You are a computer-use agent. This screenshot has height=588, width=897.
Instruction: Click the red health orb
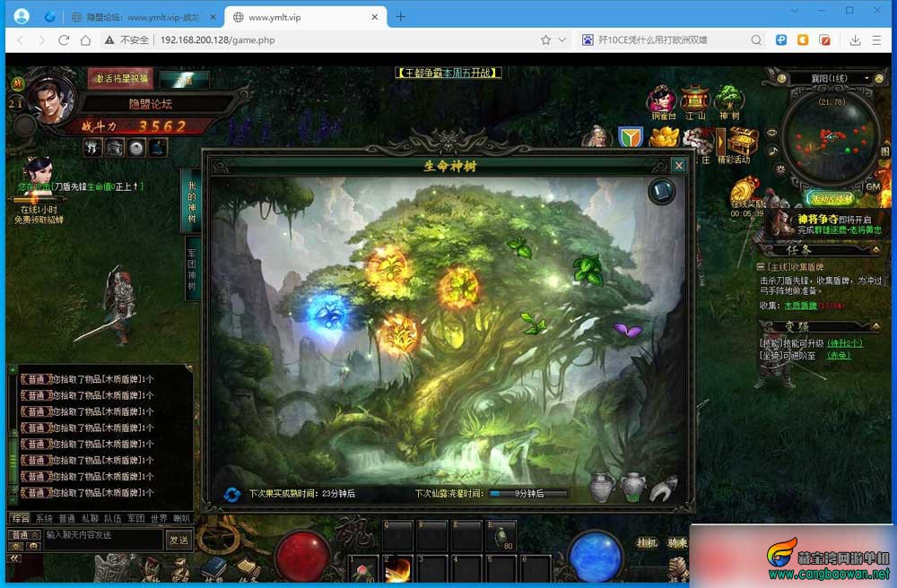tap(302, 557)
